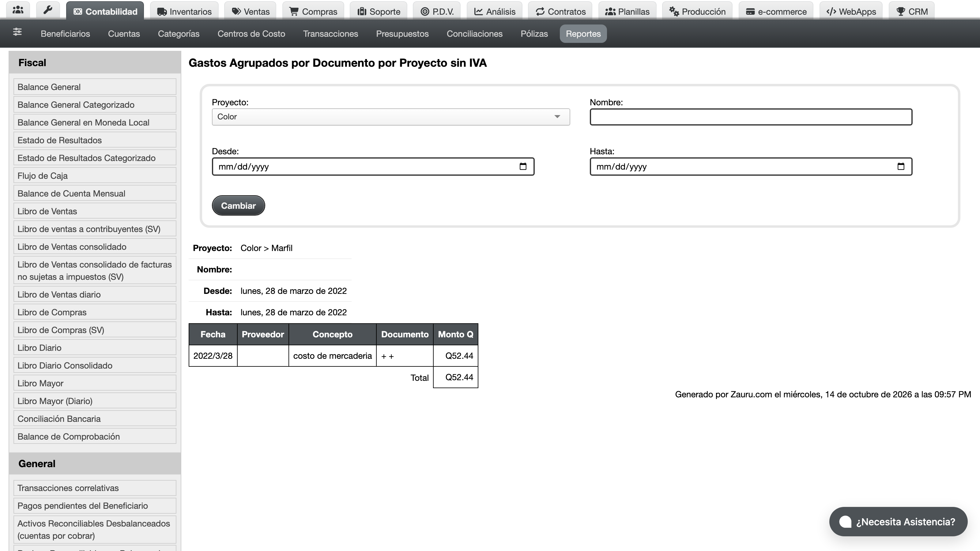Open the Estado de Resultados report

click(95, 140)
